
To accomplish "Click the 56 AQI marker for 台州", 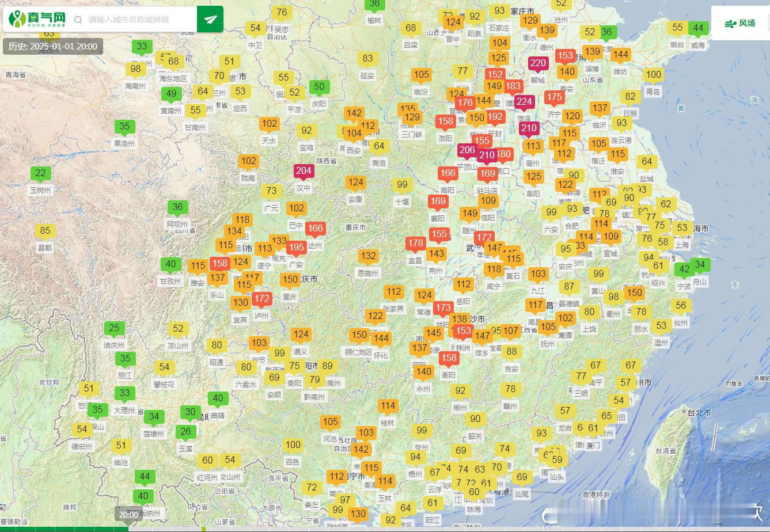I will click(x=681, y=306).
